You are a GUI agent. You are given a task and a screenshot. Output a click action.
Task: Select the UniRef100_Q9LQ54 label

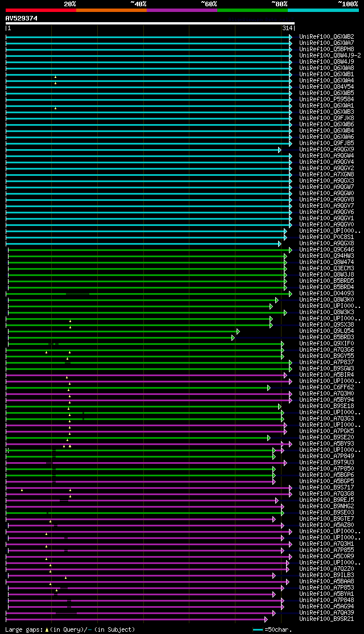pos(326,331)
